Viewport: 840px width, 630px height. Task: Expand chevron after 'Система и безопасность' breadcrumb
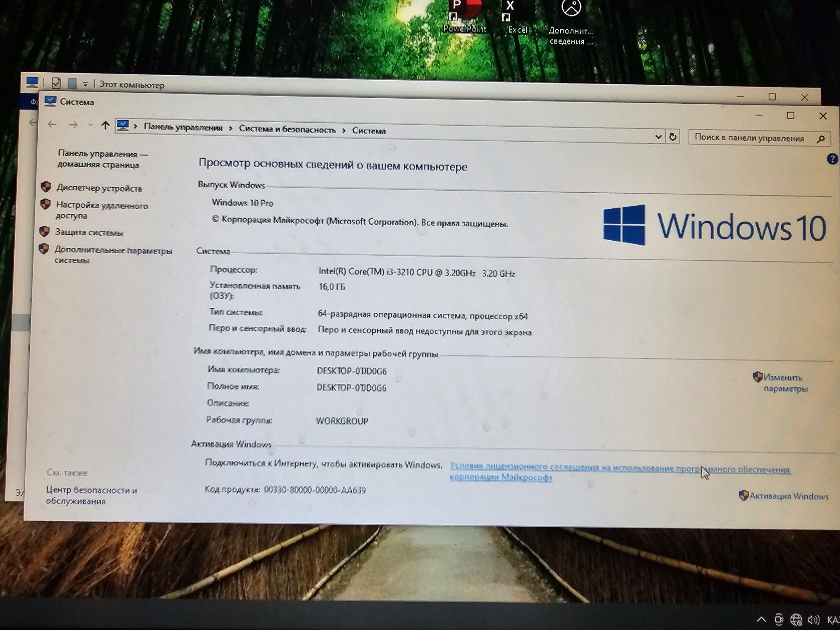pos(344,131)
